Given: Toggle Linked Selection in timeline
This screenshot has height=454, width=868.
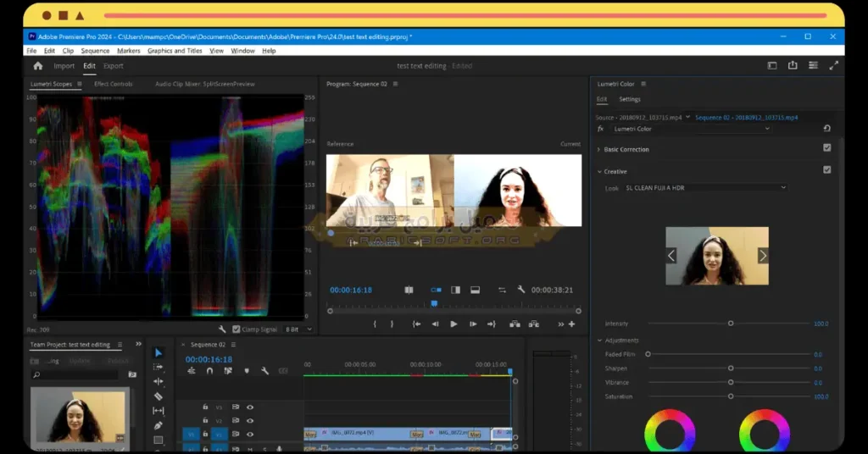Looking at the screenshot, I should point(227,371).
